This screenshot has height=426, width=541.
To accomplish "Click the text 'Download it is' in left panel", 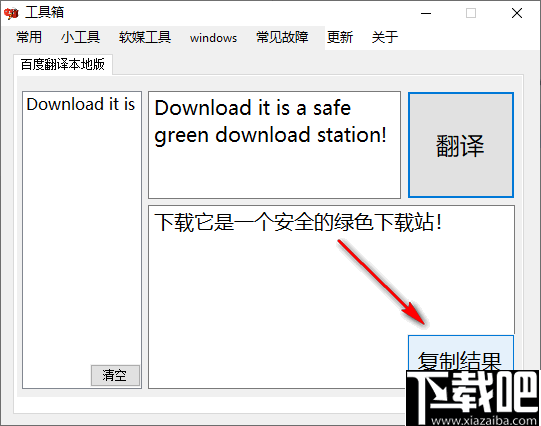I will point(81,104).
